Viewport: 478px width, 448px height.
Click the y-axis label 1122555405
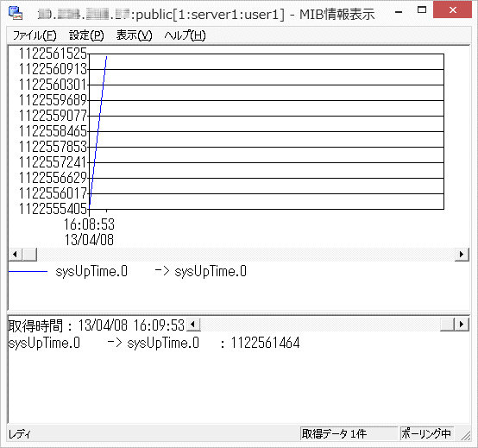click(53, 209)
